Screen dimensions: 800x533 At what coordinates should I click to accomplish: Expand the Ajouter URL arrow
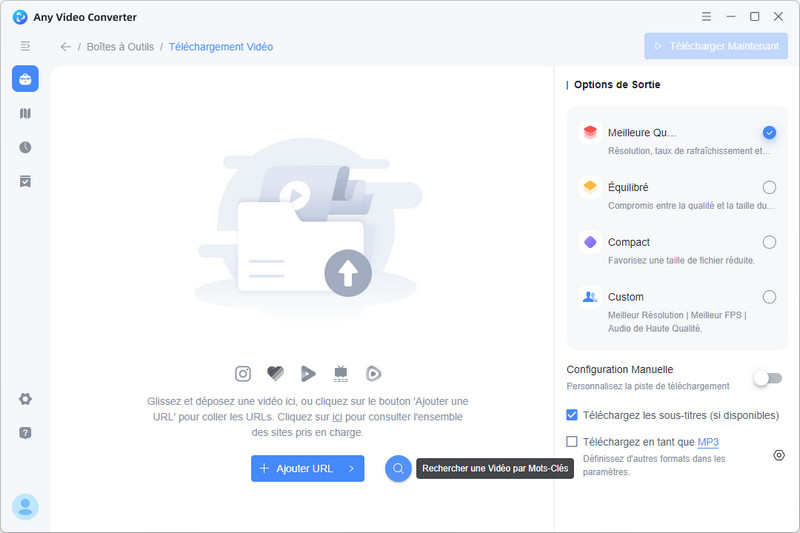[x=351, y=468]
